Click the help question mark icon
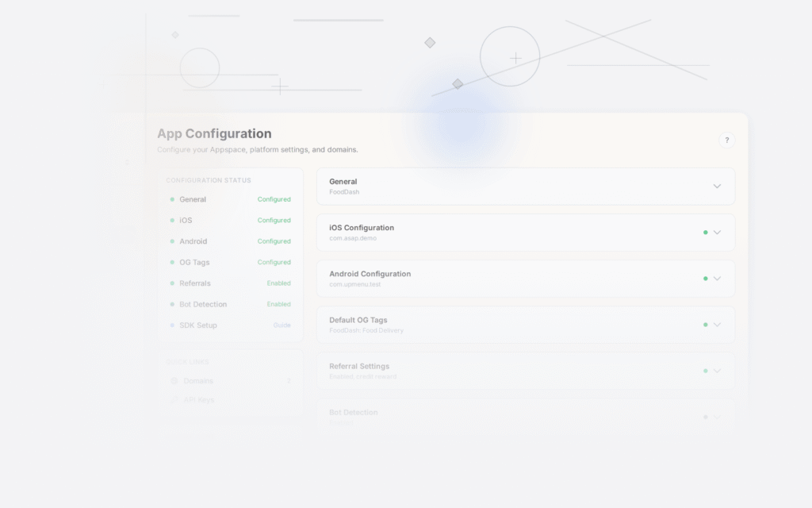 pyautogui.click(x=726, y=140)
